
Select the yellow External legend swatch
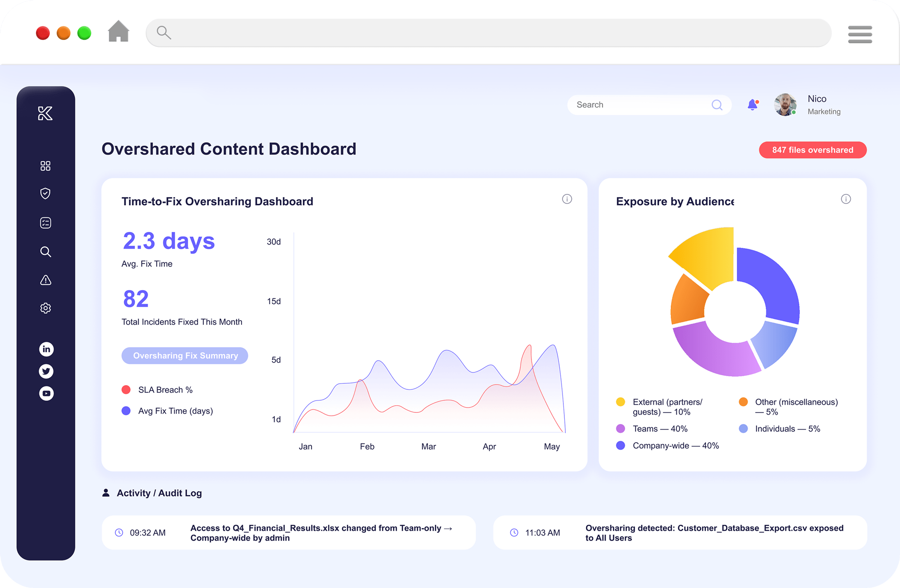point(621,402)
